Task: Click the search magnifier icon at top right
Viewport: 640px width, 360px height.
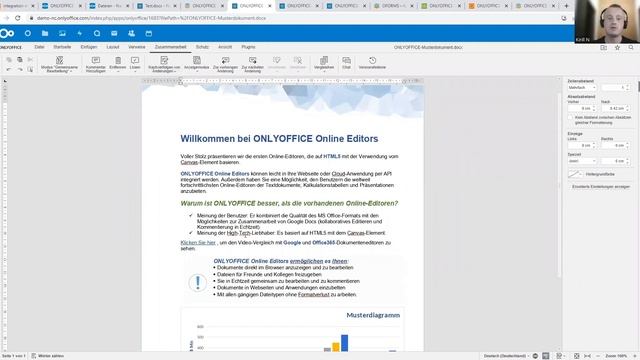Action: pyautogui.click(x=631, y=48)
